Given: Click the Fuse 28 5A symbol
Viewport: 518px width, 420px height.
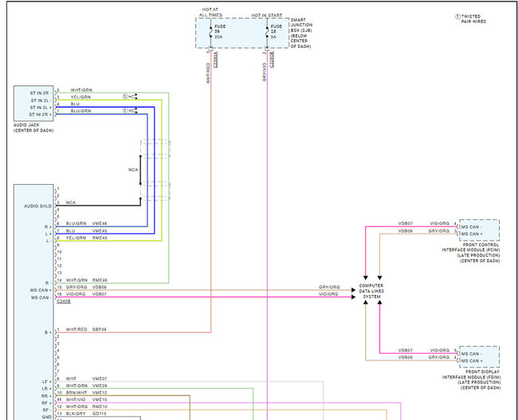Looking at the screenshot, I should 268,35.
